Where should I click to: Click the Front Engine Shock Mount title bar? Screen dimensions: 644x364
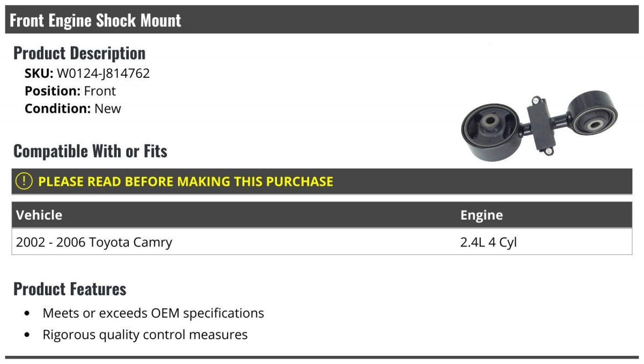[322, 20]
